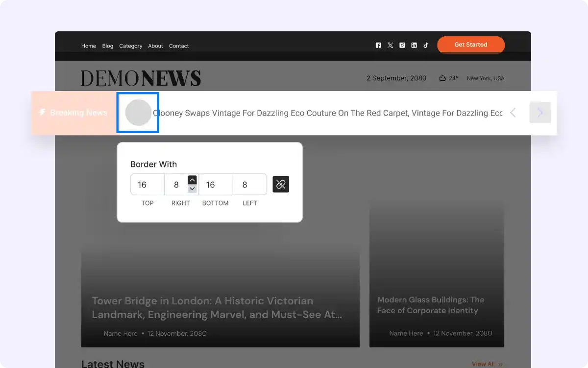The width and height of the screenshot is (588, 368).
Task: Go to next breaking news item
Action: pos(540,113)
